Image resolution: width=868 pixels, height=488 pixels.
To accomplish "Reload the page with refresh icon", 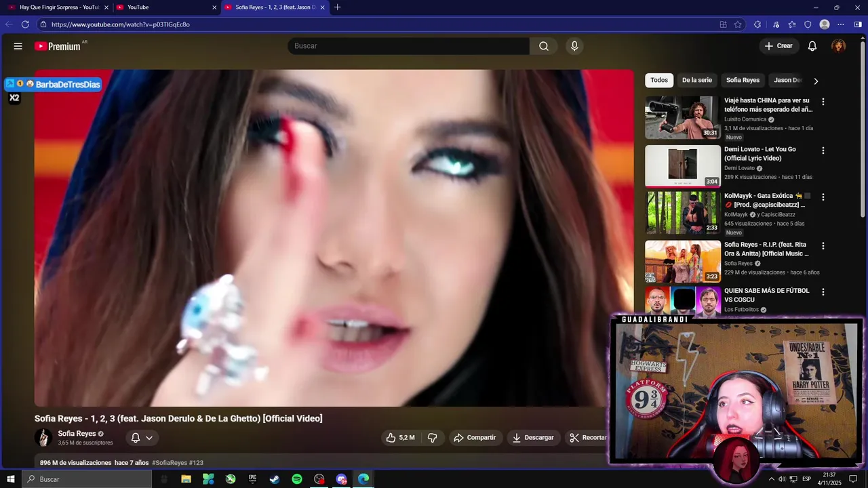I will [x=25, y=24].
